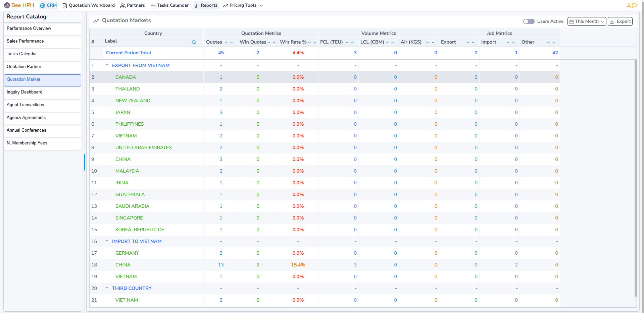644x313 pixels.
Task: Open the This Month period dropdown
Action: coord(587,21)
